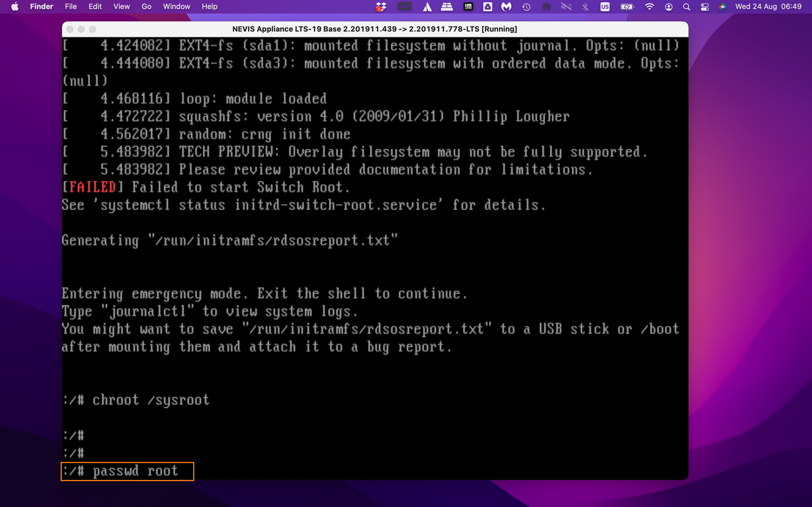Open the File menu

point(70,7)
